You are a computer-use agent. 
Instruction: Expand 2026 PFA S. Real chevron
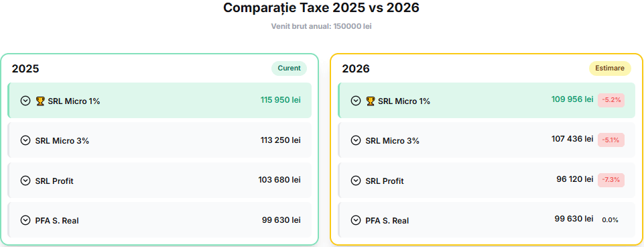point(356,220)
